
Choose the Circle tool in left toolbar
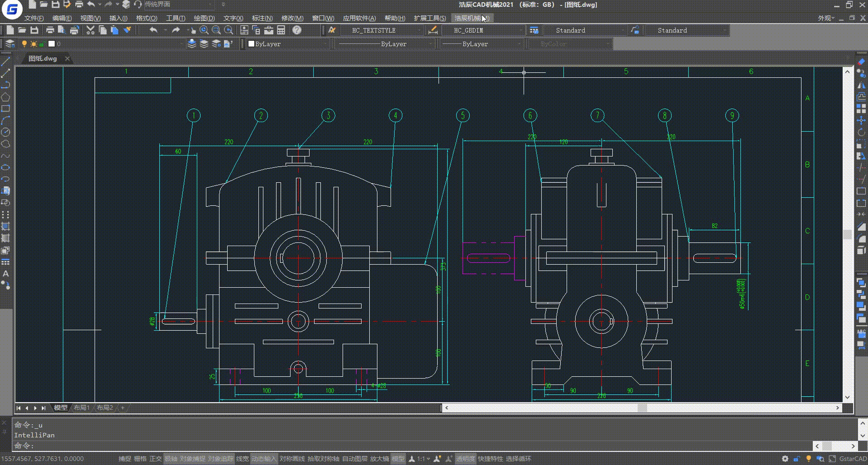pyautogui.click(x=5, y=132)
